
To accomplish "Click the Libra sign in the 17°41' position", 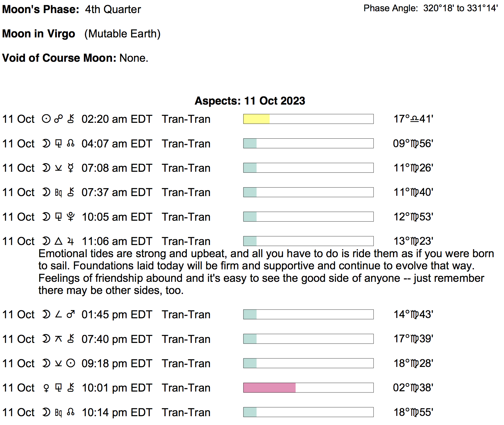I will pos(415,119).
